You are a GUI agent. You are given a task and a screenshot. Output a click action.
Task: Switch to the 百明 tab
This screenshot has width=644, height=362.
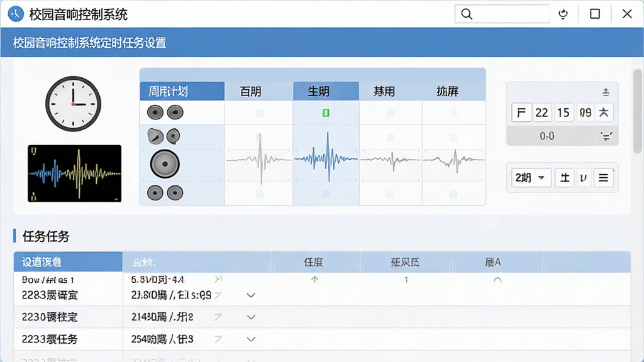(x=258, y=91)
